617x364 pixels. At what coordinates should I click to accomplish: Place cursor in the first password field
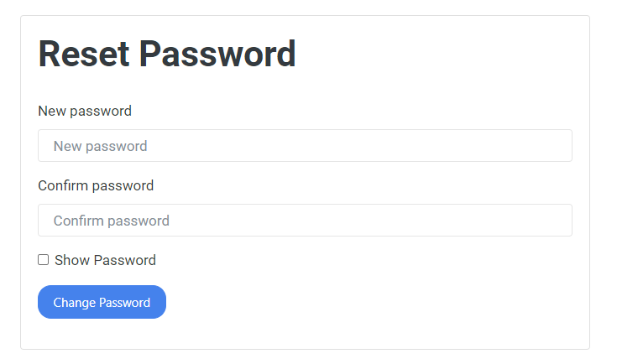click(305, 146)
